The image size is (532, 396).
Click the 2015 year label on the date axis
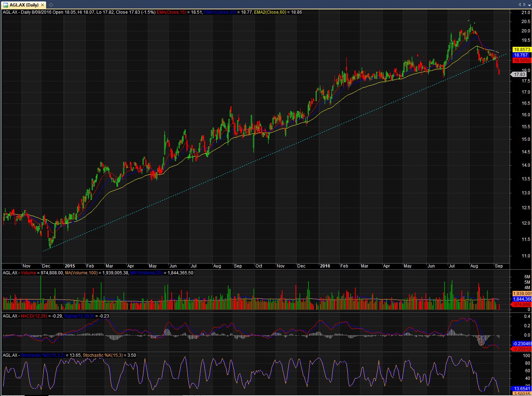click(x=69, y=266)
